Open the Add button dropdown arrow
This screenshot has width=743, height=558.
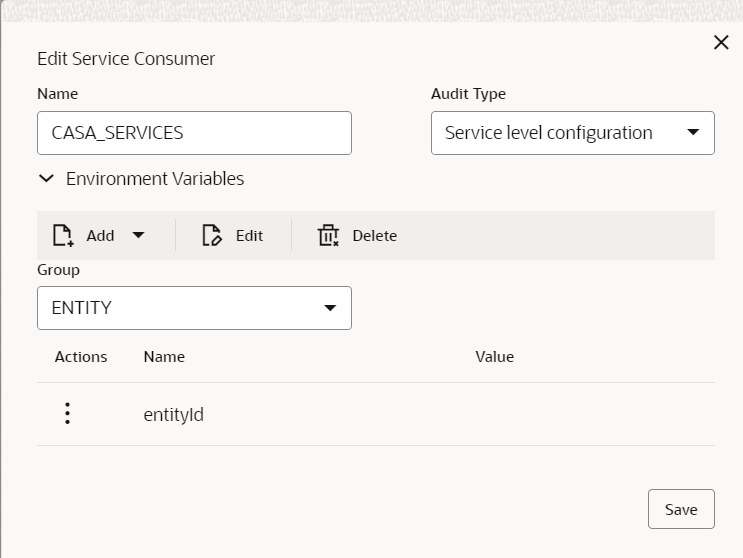point(138,236)
